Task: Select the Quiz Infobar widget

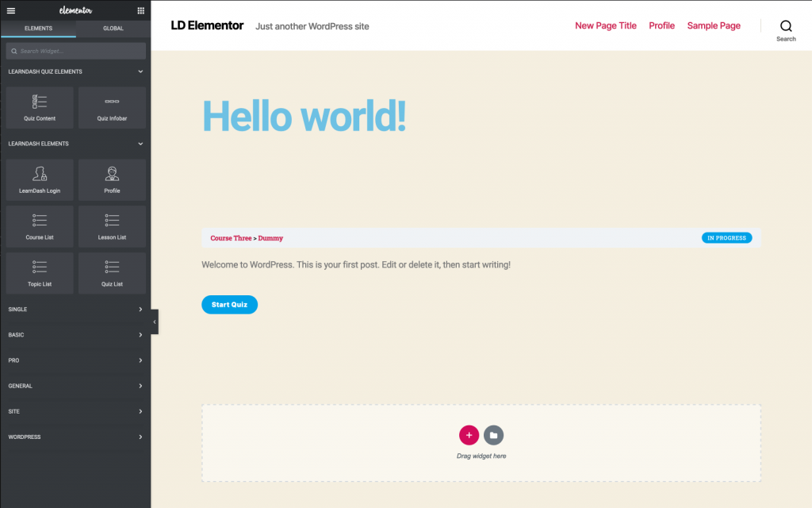Action: coord(112,108)
